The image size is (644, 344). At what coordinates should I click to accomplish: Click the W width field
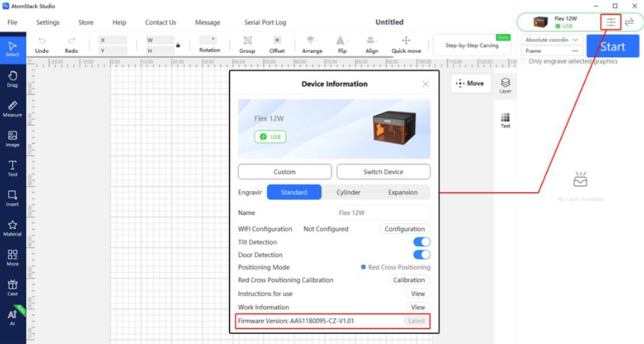tap(160, 40)
